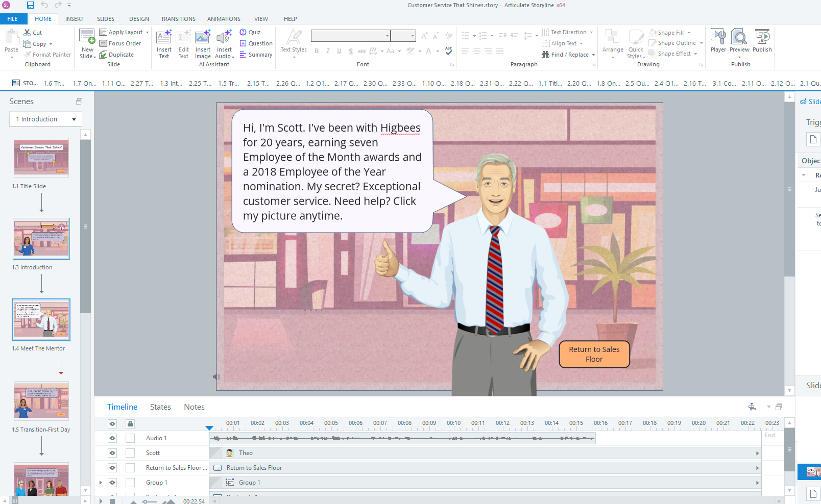Click the Undo arrow in quick access
The image size is (821, 504).
(x=44, y=5)
